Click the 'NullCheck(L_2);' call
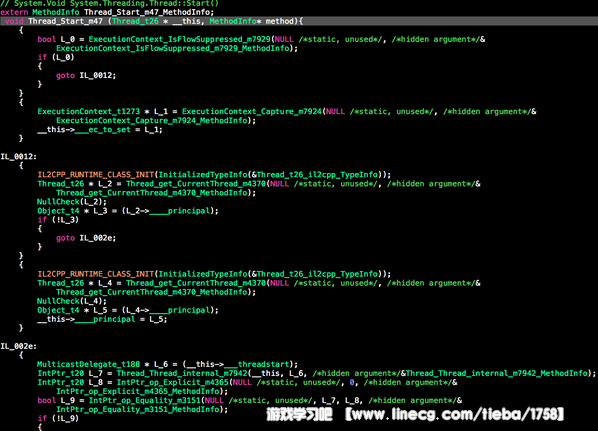The height and width of the screenshot is (431, 598). (72, 202)
